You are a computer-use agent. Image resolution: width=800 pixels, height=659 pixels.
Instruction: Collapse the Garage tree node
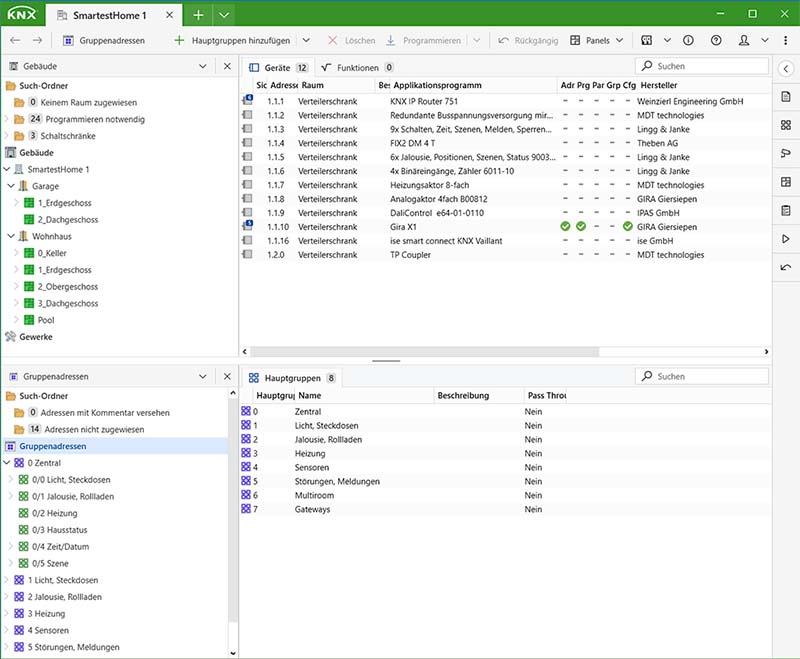[11, 186]
